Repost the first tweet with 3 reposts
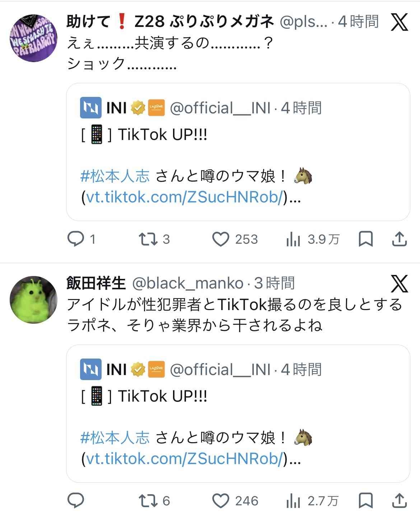The height and width of the screenshot is (524, 420). click(148, 239)
